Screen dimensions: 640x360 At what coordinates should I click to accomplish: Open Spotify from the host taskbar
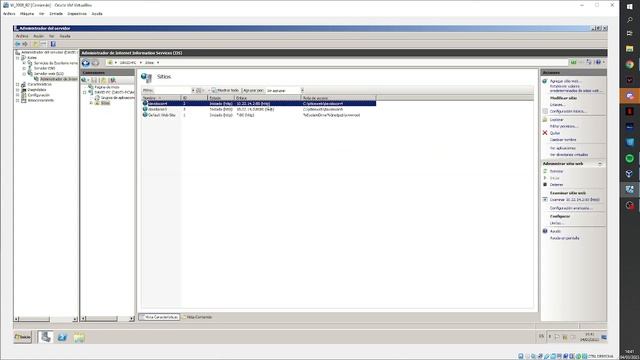(x=629, y=158)
